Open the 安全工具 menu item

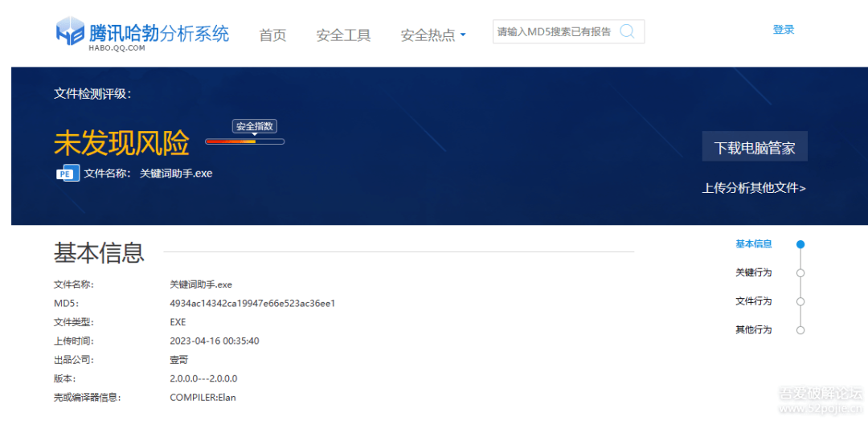coord(343,35)
